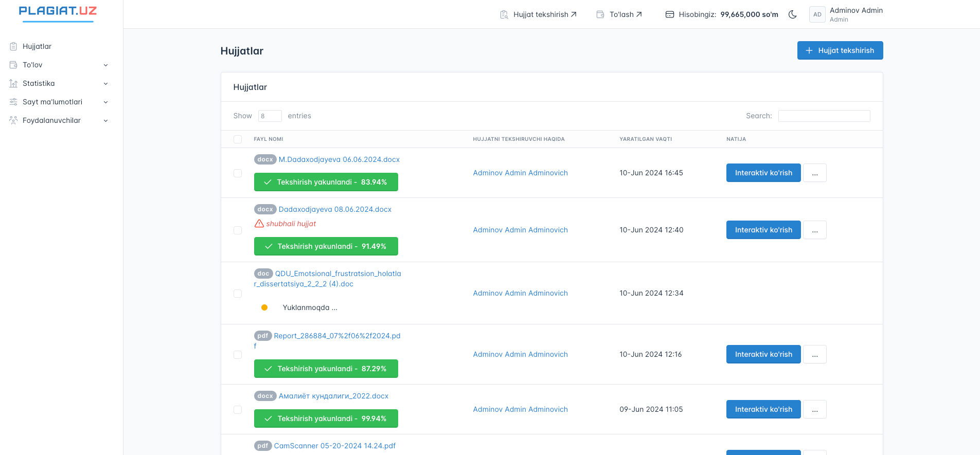Click Interaktiv ko'rish for M.Dadaxodjayeva 06.06.2024
Screen dimensions: 980x455
763,173
